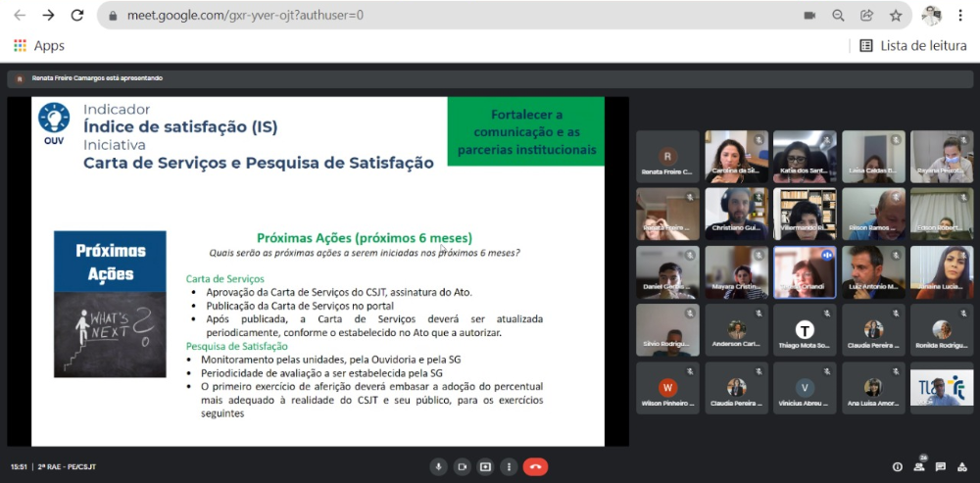Viewport: 980px width, 483px height.
Task: Open the Chrome profile avatar
Action: coord(931,16)
